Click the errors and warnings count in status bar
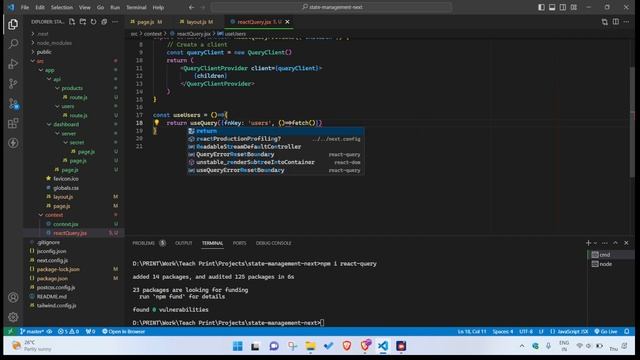The width and height of the screenshot is (640, 360). click(x=68, y=331)
